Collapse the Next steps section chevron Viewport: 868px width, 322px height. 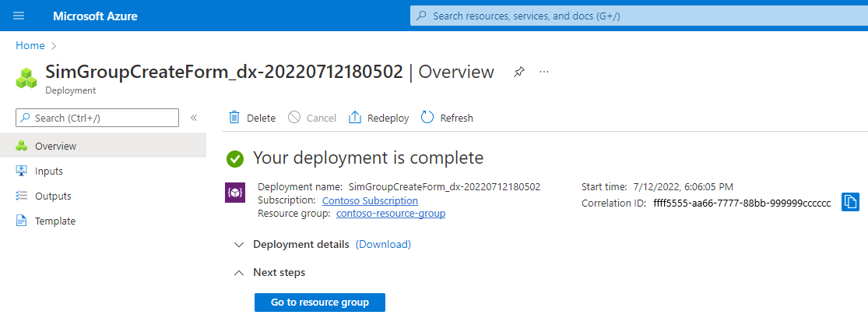point(239,273)
